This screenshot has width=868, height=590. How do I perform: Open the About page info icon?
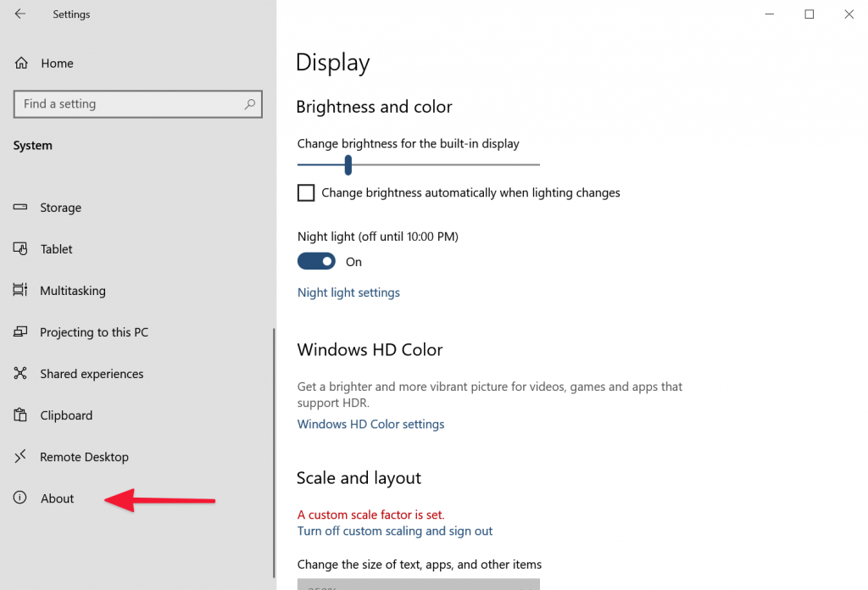click(21, 498)
